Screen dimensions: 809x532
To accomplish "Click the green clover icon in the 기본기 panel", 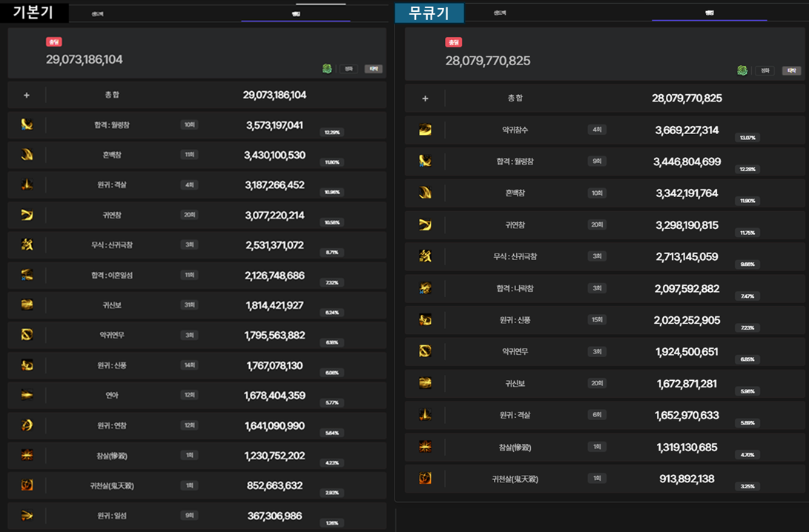I will tap(327, 69).
